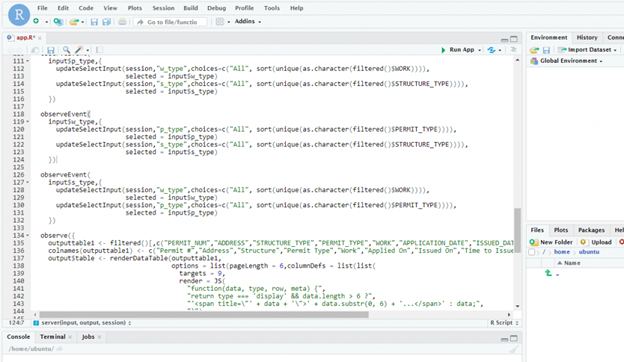Switch to the History tab

click(x=587, y=37)
